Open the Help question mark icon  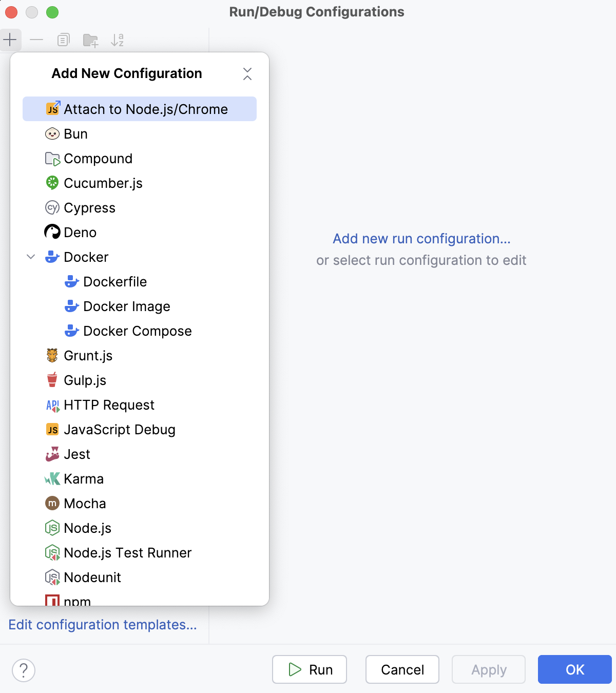tap(23, 670)
